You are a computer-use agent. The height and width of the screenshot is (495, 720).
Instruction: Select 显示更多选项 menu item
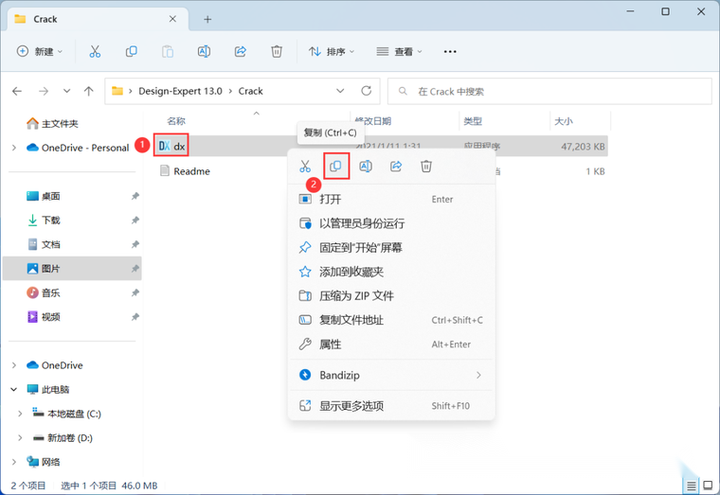coord(391,406)
